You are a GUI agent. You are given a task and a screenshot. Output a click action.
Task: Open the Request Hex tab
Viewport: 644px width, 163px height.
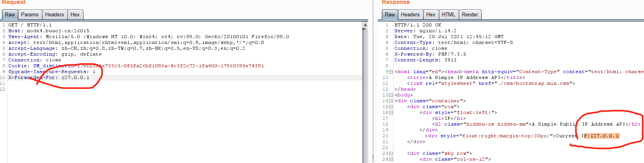pos(75,15)
